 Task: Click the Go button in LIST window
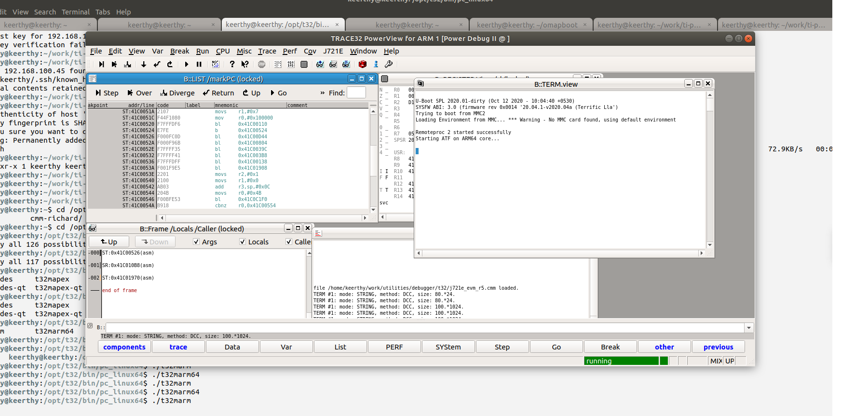[278, 93]
